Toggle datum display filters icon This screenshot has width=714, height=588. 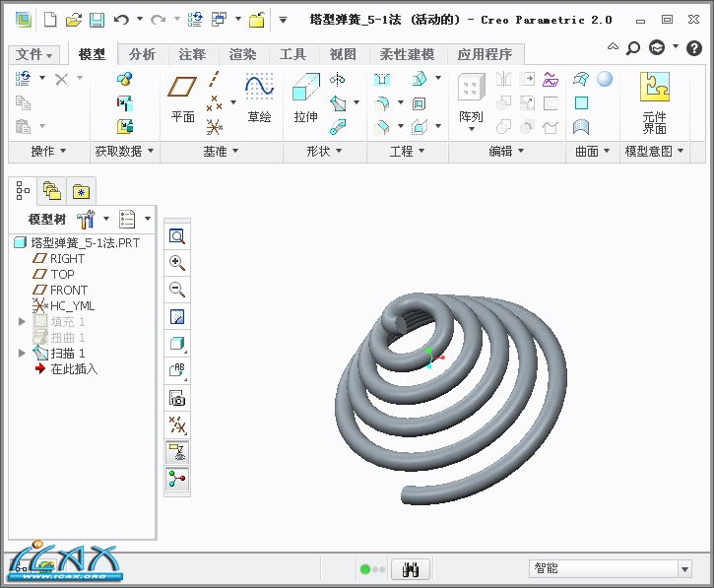(176, 425)
